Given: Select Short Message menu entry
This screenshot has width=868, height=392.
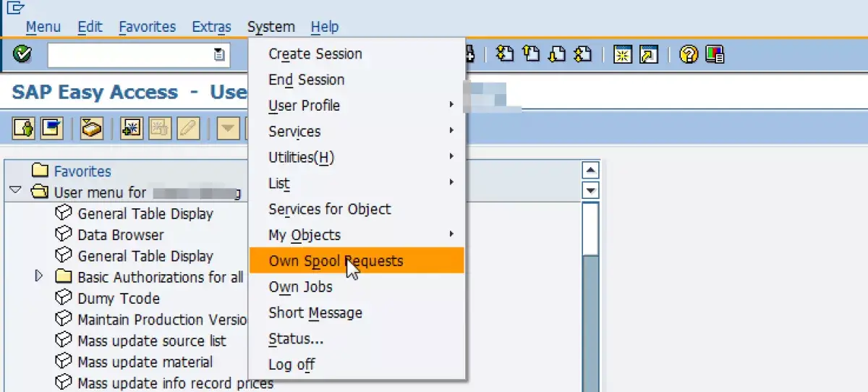Looking at the screenshot, I should [x=356, y=313].
